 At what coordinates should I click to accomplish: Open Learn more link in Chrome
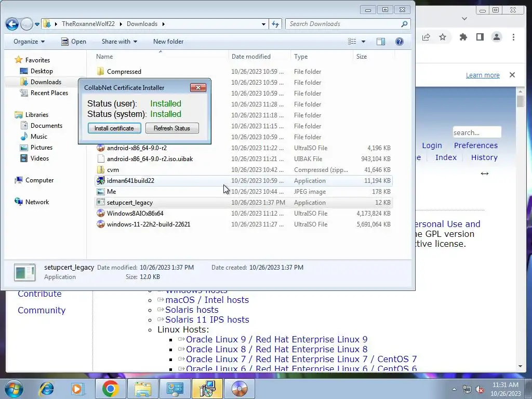(483, 75)
